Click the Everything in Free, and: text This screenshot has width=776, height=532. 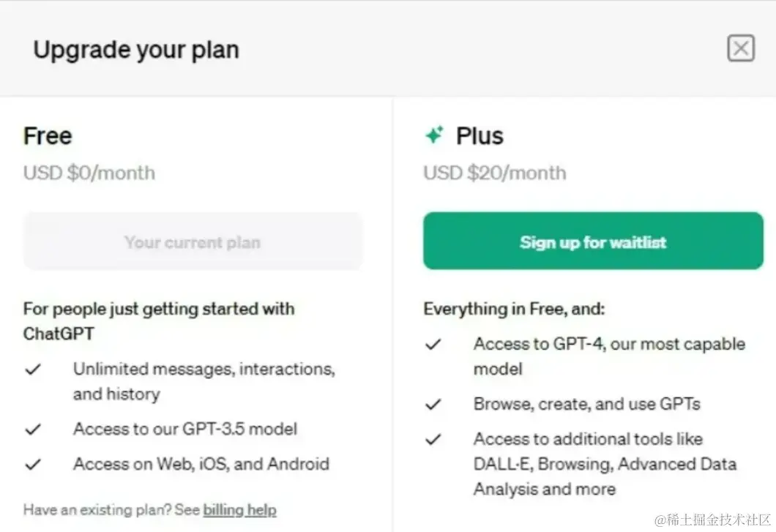point(514,309)
